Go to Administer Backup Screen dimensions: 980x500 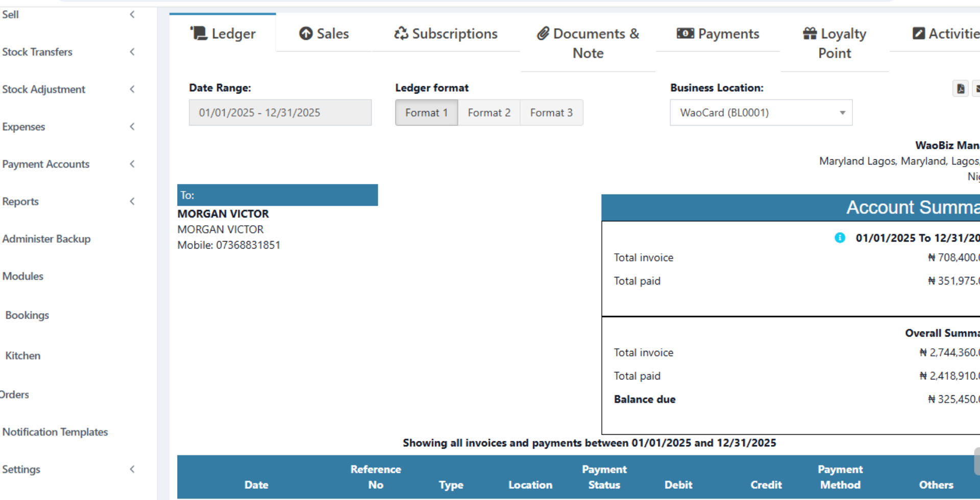pos(46,239)
